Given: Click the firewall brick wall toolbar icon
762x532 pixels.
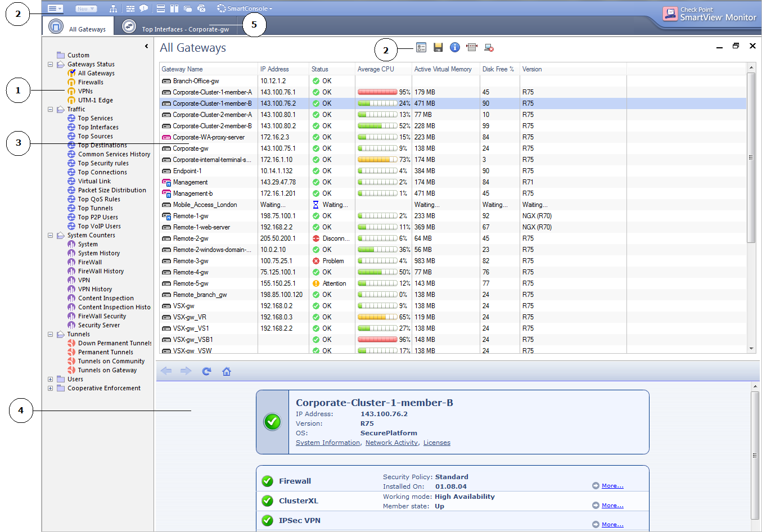Looking at the screenshot, I should (130, 8).
